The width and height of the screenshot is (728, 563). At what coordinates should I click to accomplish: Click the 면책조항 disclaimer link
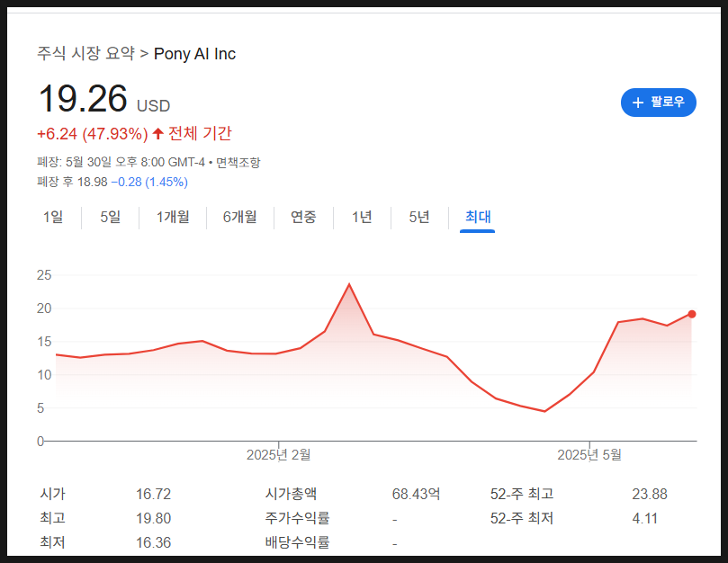238,163
